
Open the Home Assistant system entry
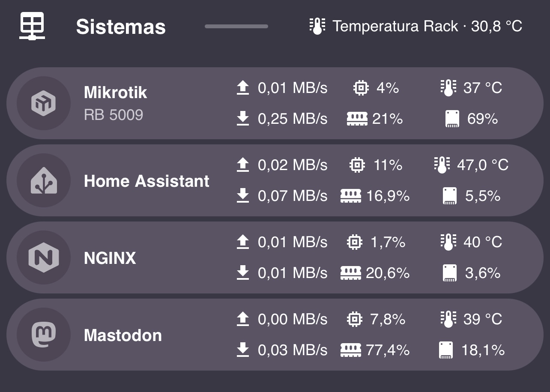click(x=146, y=181)
